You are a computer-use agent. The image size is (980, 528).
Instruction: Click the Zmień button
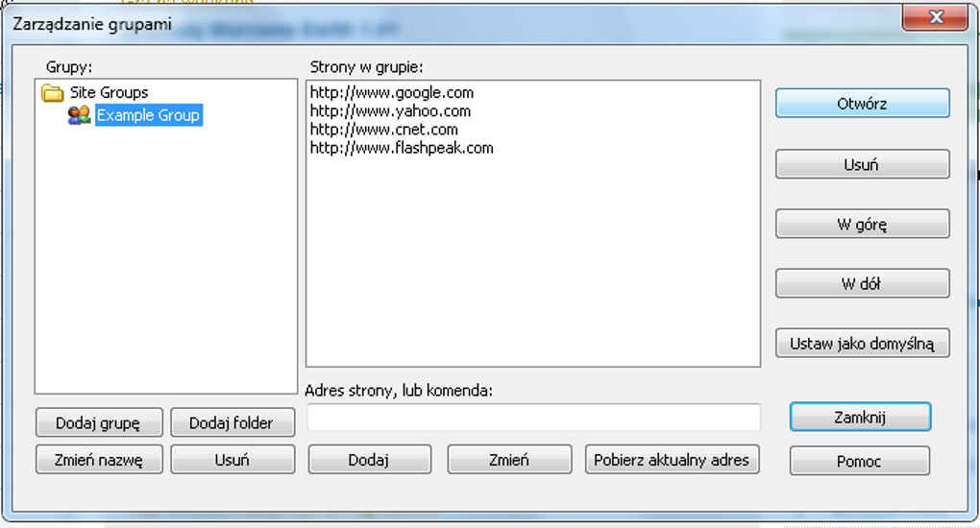[509, 460]
